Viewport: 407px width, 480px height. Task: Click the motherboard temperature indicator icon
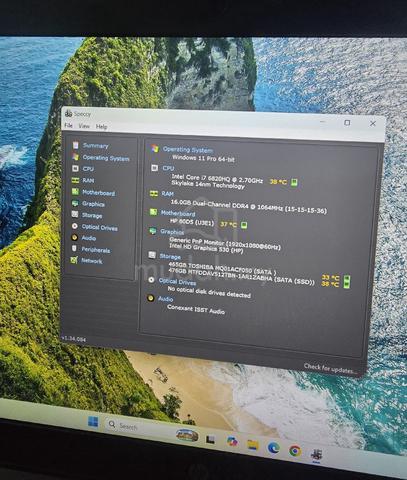coord(244,225)
